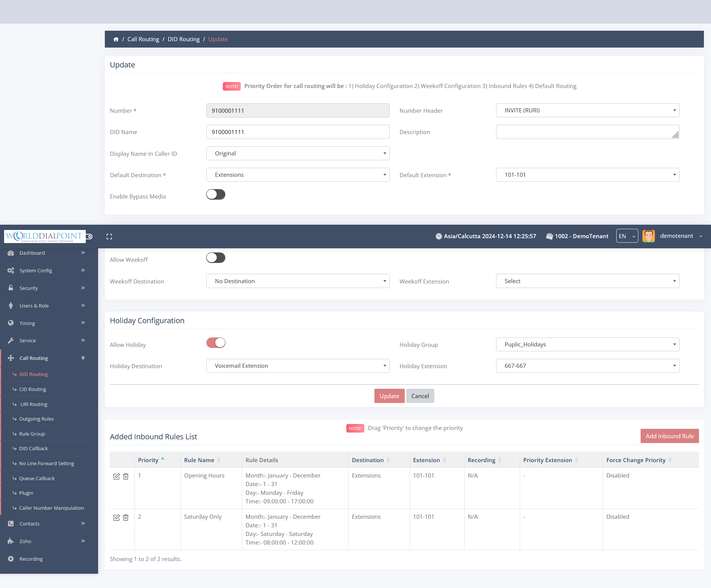The height and width of the screenshot is (588, 711).
Task: Edit the Opening Hours inbound rule
Action: 116,476
